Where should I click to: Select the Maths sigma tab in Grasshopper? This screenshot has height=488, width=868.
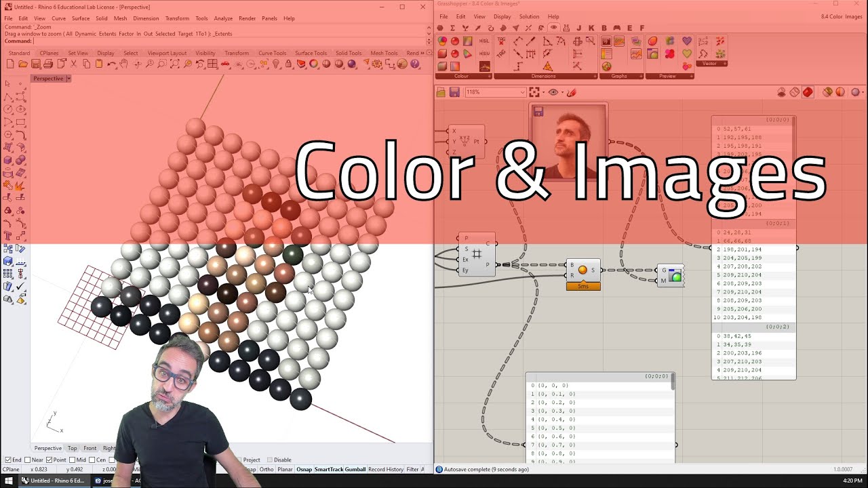click(x=452, y=28)
